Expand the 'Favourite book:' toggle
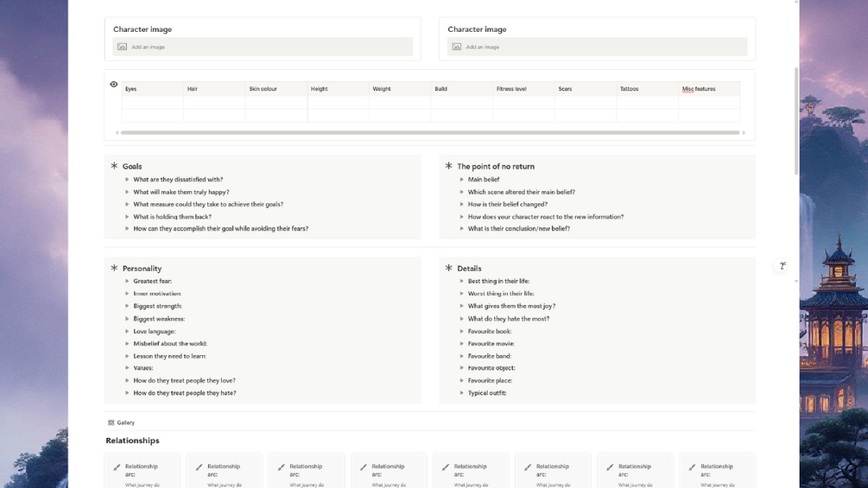 [x=462, y=332]
